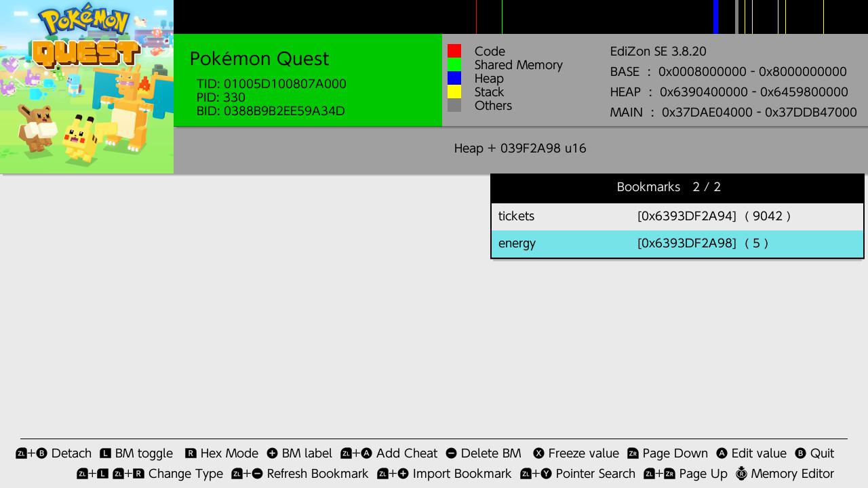The height and width of the screenshot is (488, 868).
Task: Click the yellow Stack color swatch
Action: [454, 91]
